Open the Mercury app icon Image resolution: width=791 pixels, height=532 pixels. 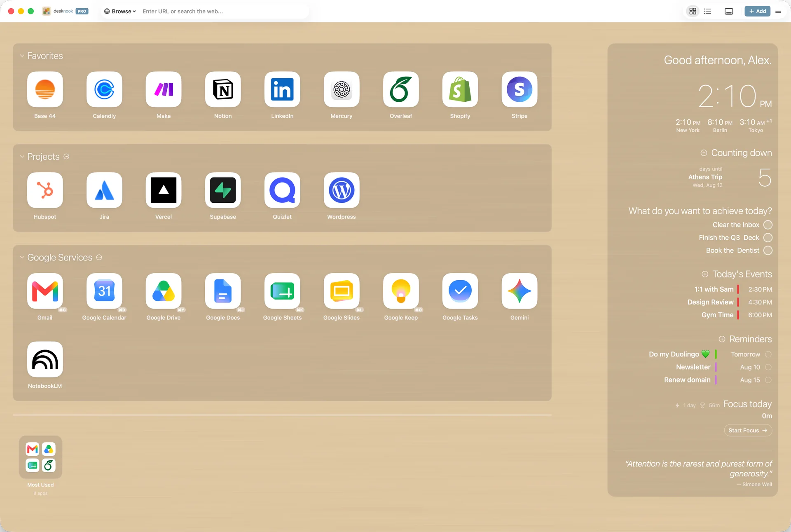tap(342, 89)
